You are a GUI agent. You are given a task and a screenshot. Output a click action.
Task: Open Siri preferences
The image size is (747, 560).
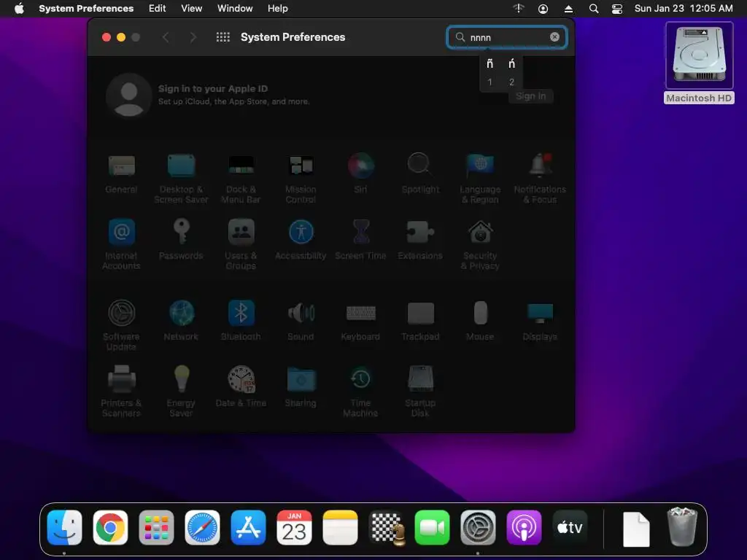360,174
